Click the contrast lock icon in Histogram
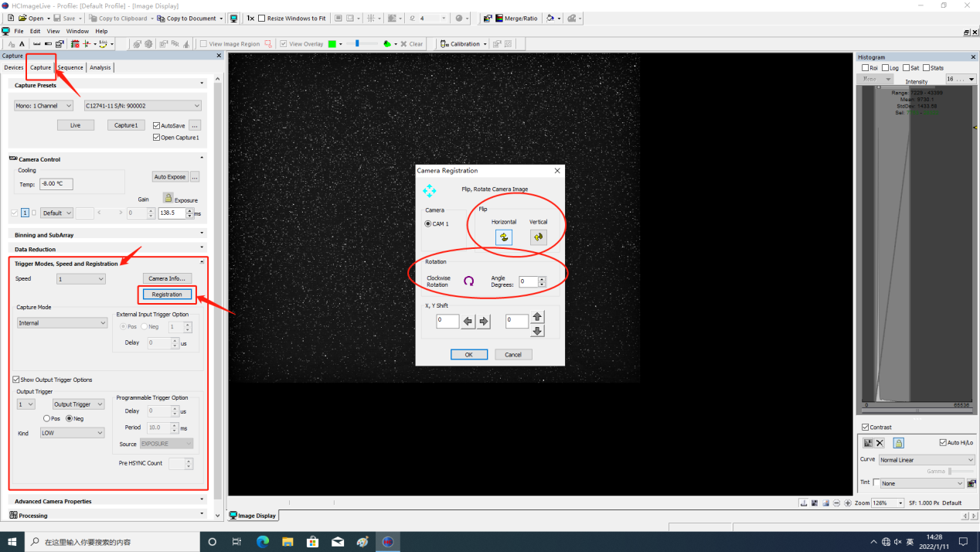980x552 pixels. tap(898, 443)
